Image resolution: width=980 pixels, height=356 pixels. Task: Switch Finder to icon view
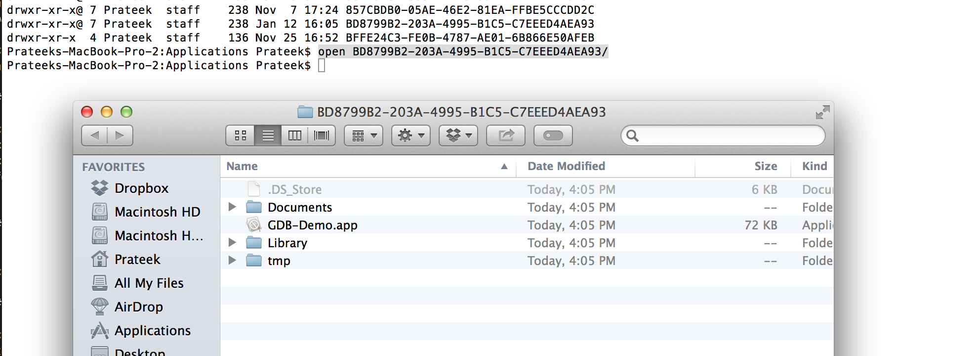point(241,135)
